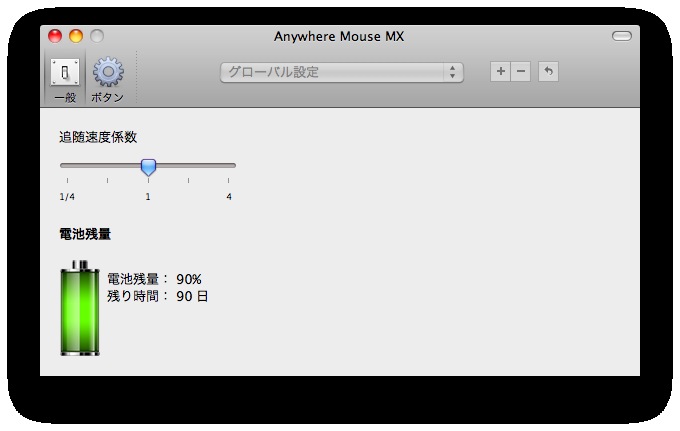The height and width of the screenshot is (431, 680).
Task: Click the Anywhere Mouse MX title bar text
Action: (x=339, y=37)
